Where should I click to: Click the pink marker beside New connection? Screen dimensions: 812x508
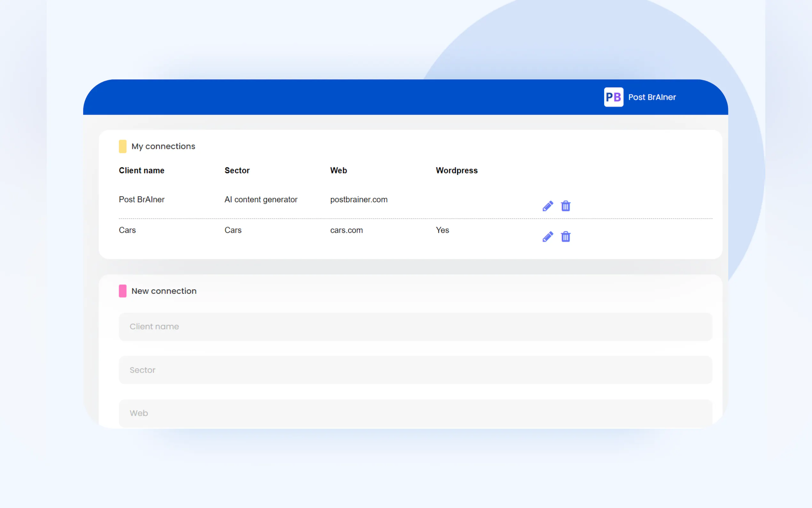pos(122,291)
